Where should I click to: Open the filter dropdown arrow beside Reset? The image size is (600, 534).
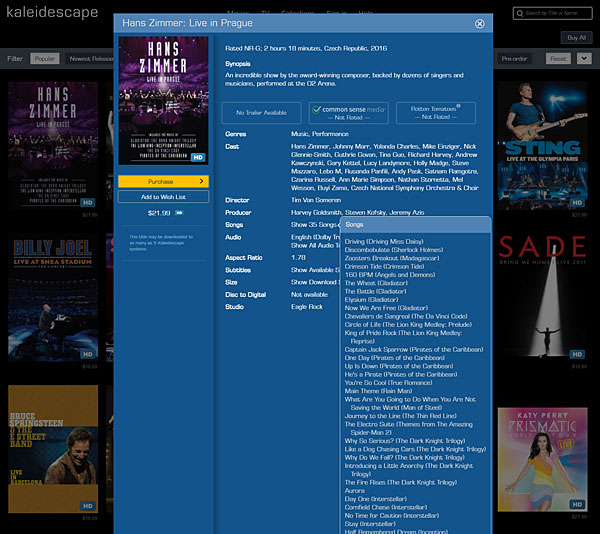[584, 59]
